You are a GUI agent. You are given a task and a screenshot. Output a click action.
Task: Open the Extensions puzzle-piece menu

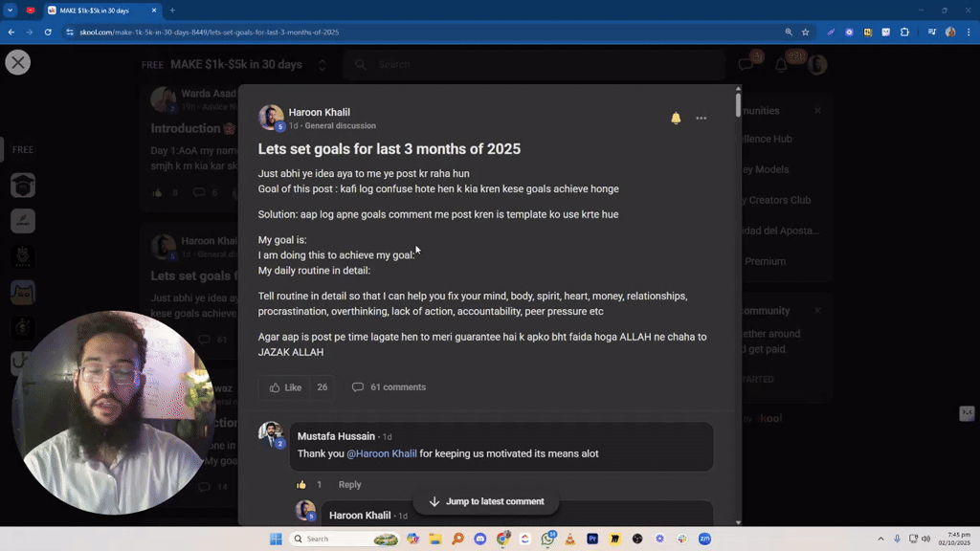tap(904, 32)
